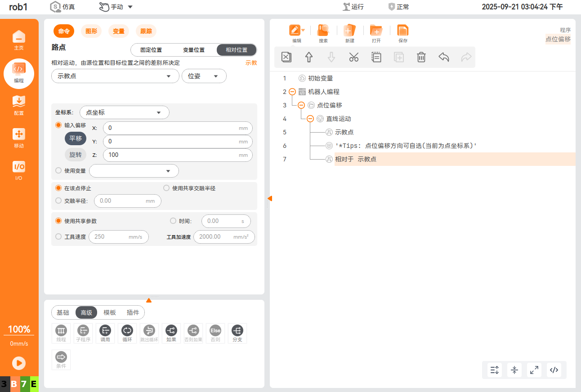
Task: Click the orange Teach (示教) link
Action: pyautogui.click(x=251, y=63)
